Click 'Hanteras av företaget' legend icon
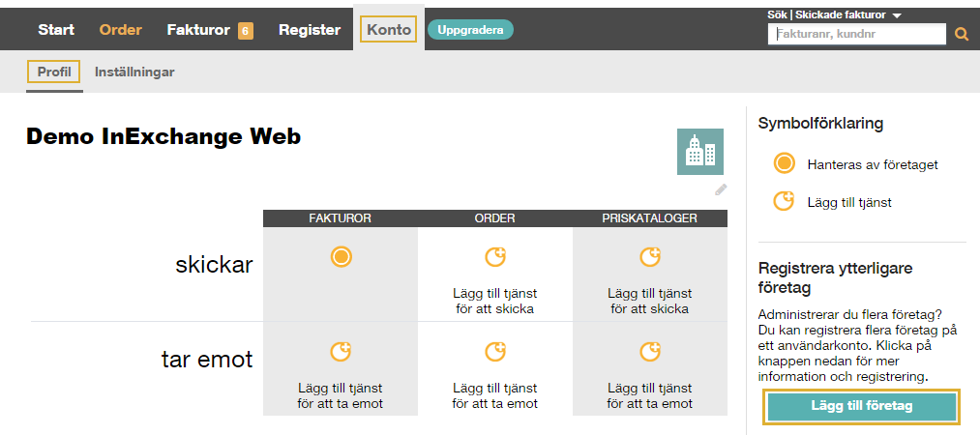The image size is (980, 435). pos(784,164)
